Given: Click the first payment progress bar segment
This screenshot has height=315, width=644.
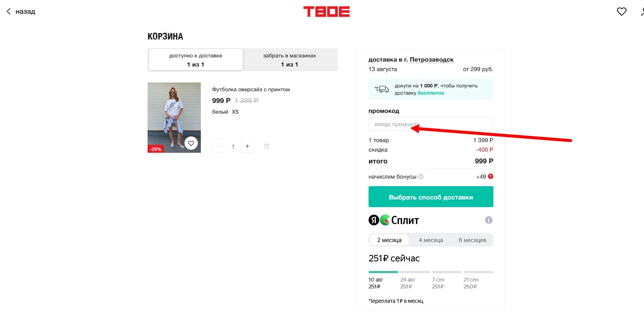Looking at the screenshot, I should (x=383, y=272).
